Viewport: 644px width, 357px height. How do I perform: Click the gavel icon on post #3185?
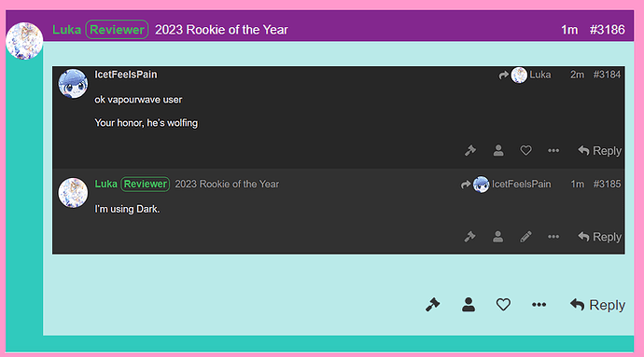tap(469, 237)
